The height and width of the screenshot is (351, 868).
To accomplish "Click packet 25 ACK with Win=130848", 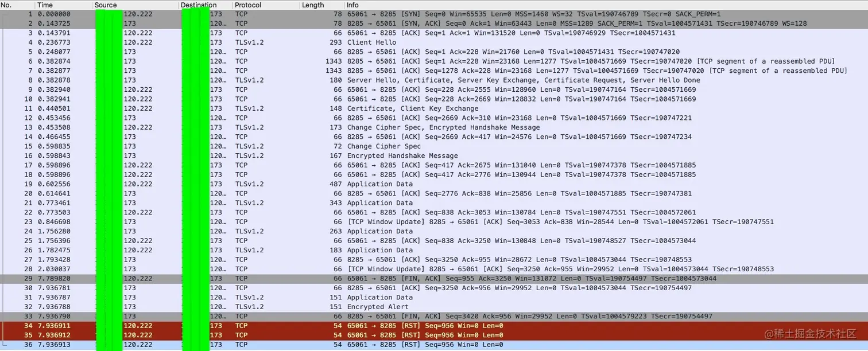I will coord(434,240).
